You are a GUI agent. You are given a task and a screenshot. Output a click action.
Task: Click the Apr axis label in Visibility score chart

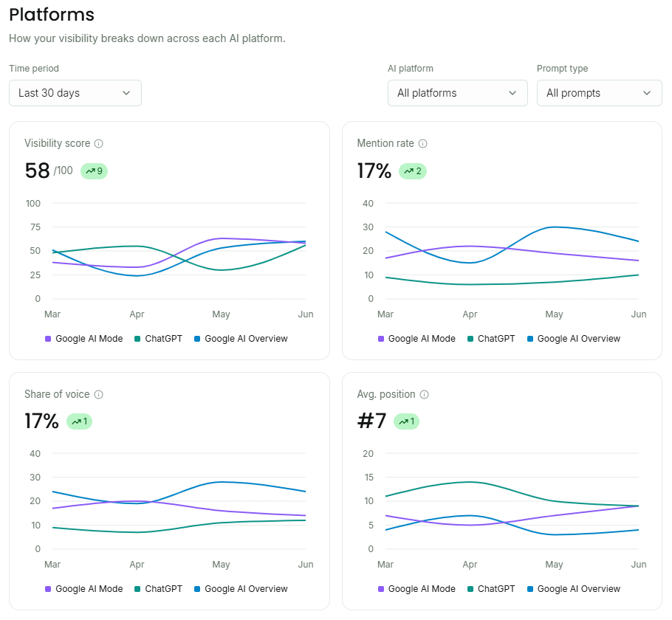[137, 314]
